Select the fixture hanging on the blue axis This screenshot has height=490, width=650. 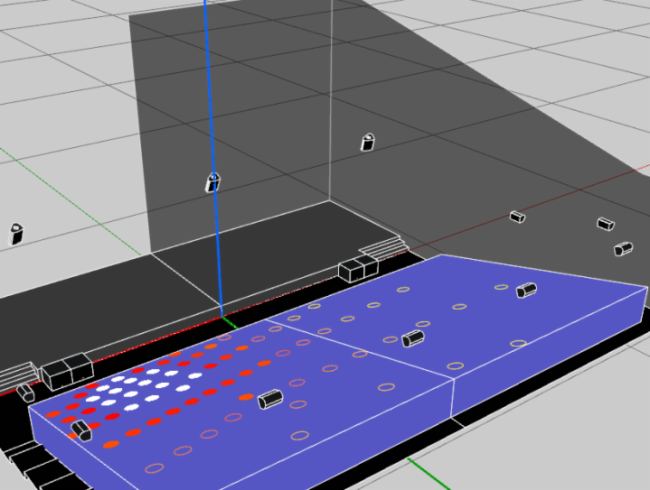[x=213, y=182]
